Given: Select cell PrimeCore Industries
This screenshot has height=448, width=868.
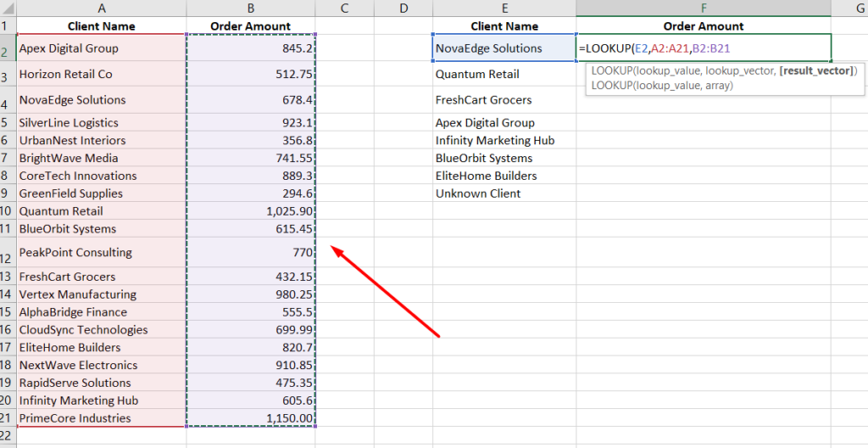Looking at the screenshot, I should point(102,418).
